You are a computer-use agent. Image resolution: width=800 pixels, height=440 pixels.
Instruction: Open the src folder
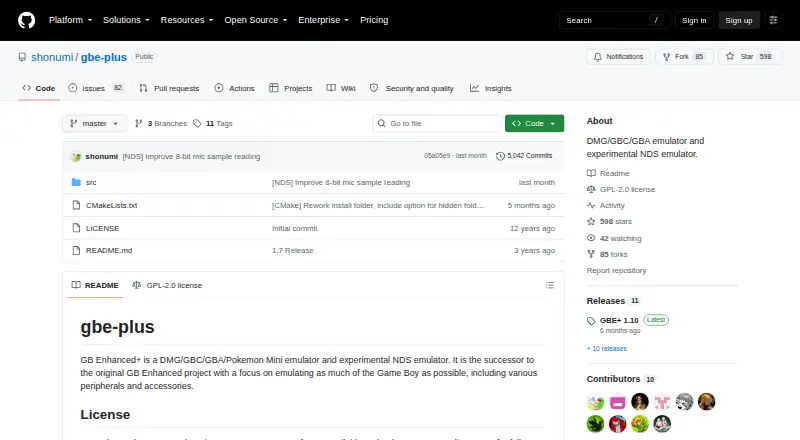point(91,182)
